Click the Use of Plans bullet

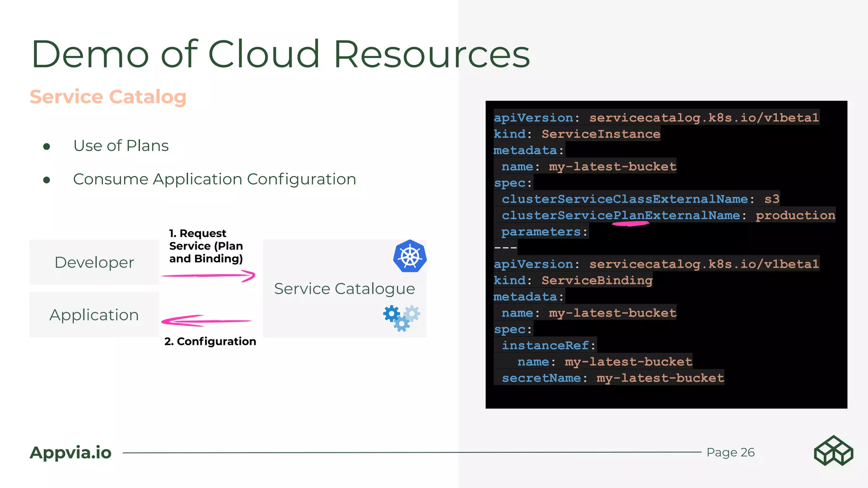pyautogui.click(x=121, y=146)
